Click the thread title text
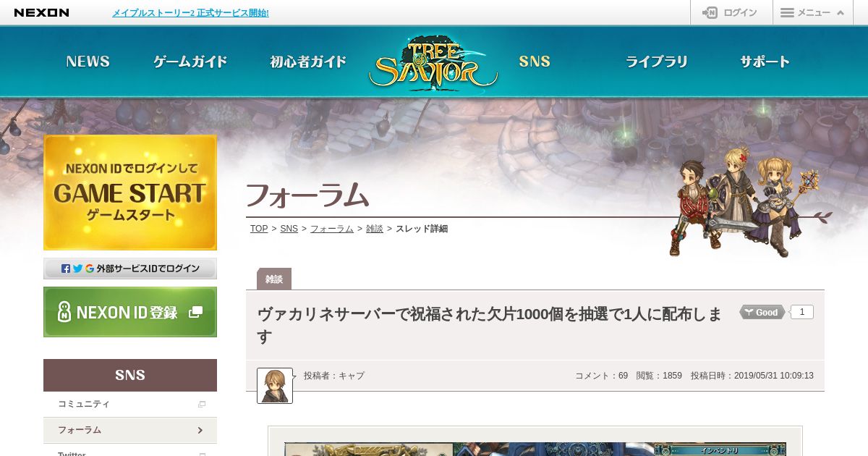 [x=490, y=326]
